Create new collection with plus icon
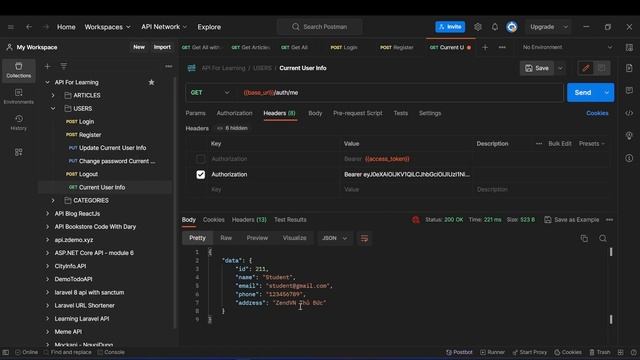 (x=47, y=66)
